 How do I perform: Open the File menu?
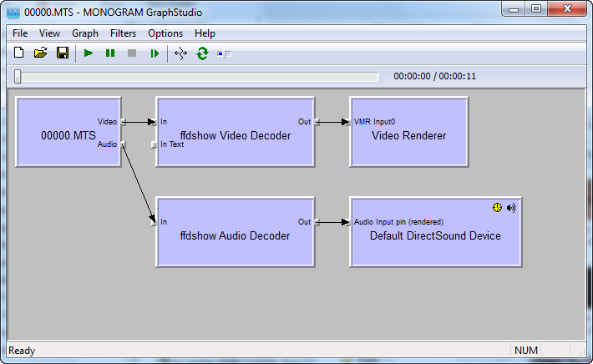coord(20,33)
